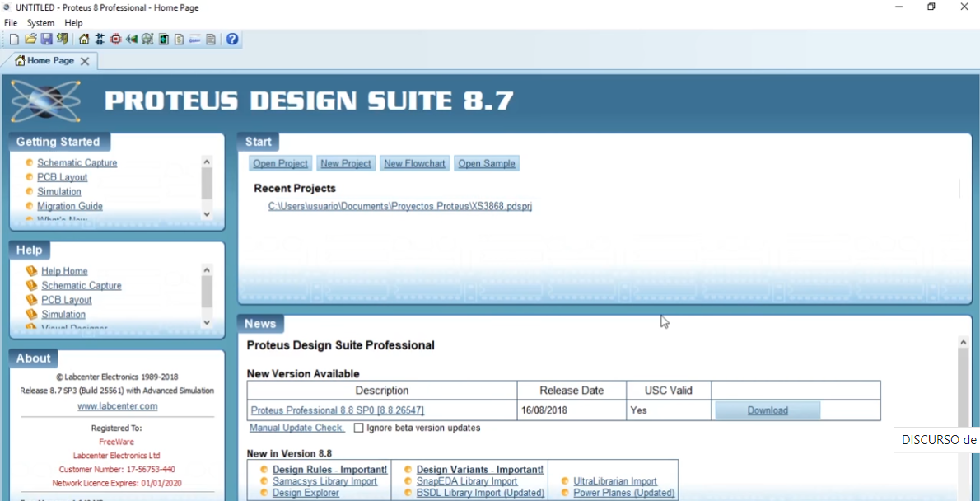The width and height of the screenshot is (980, 501).
Task: Open the Gerber Viewer toolbar icon
Action: tap(147, 40)
